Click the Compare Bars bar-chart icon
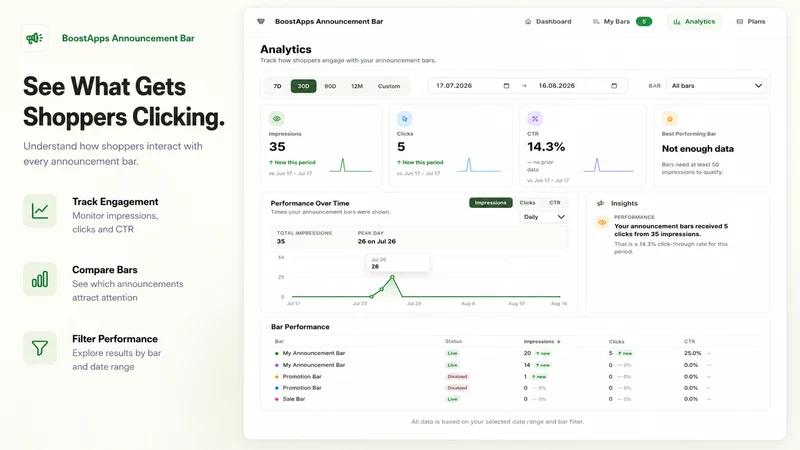Viewport: 800px width, 450px height. 40,279
